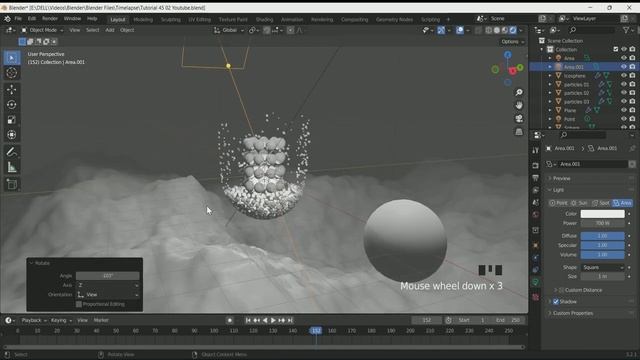
Task: Open the Tool properties tab in the Properties editor
Action: (x=536, y=150)
